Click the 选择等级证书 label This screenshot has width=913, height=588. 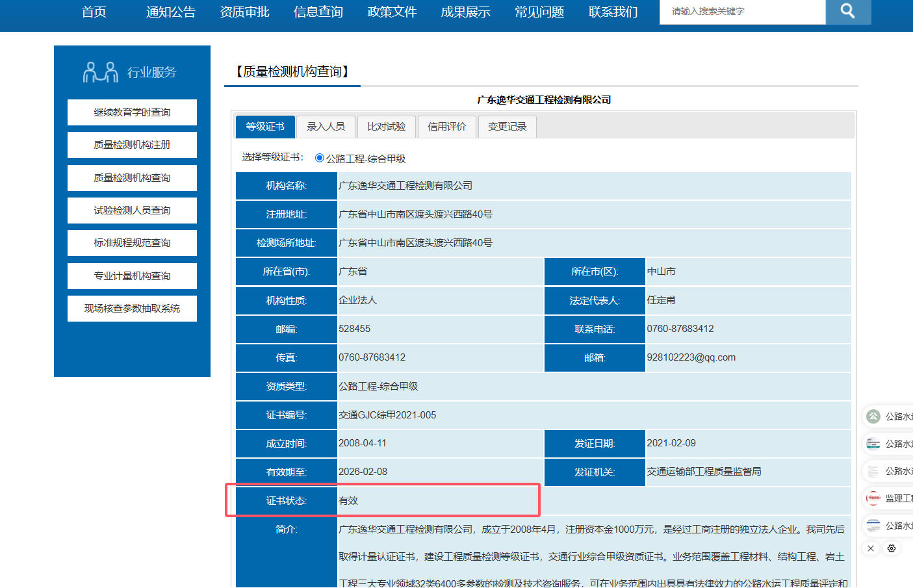click(x=273, y=157)
